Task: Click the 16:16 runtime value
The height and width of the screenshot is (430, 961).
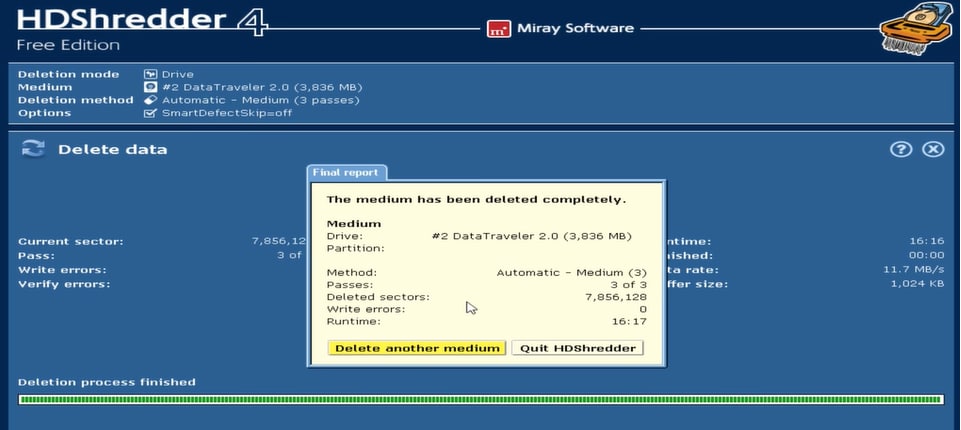Action: (x=927, y=241)
